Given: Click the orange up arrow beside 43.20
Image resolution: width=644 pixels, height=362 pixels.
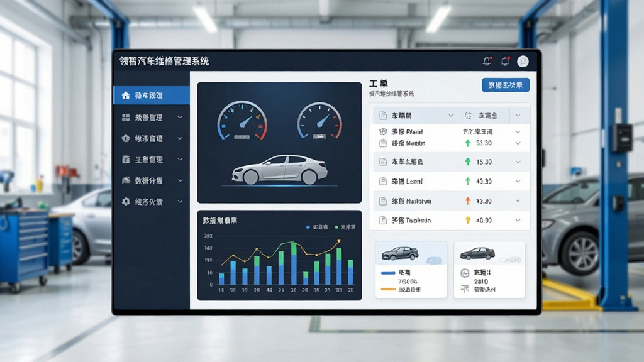Looking at the screenshot, I should 467,201.
